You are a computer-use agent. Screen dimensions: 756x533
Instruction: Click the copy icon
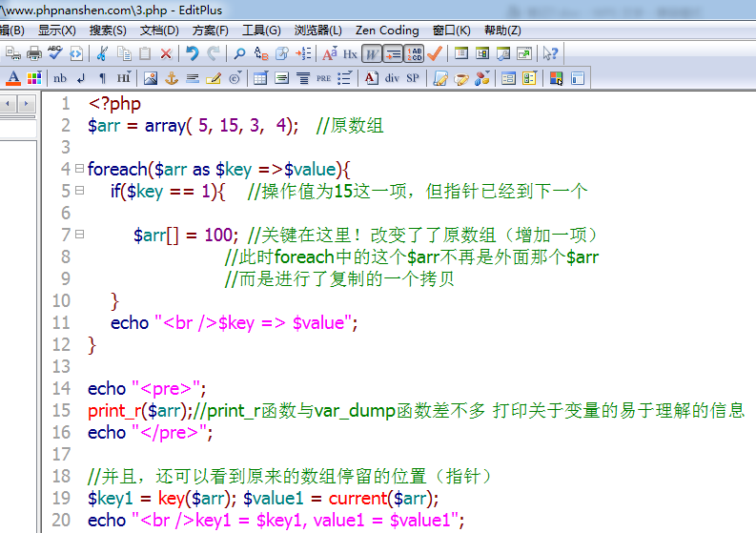point(124,53)
